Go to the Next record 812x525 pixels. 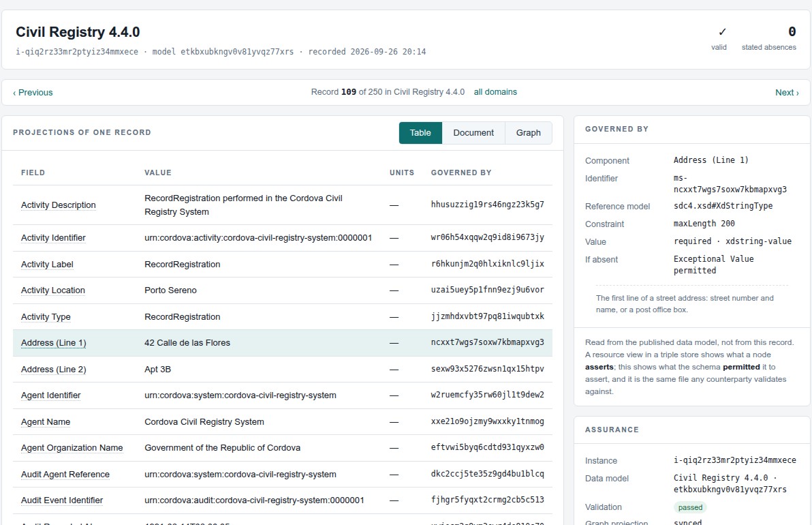point(787,92)
